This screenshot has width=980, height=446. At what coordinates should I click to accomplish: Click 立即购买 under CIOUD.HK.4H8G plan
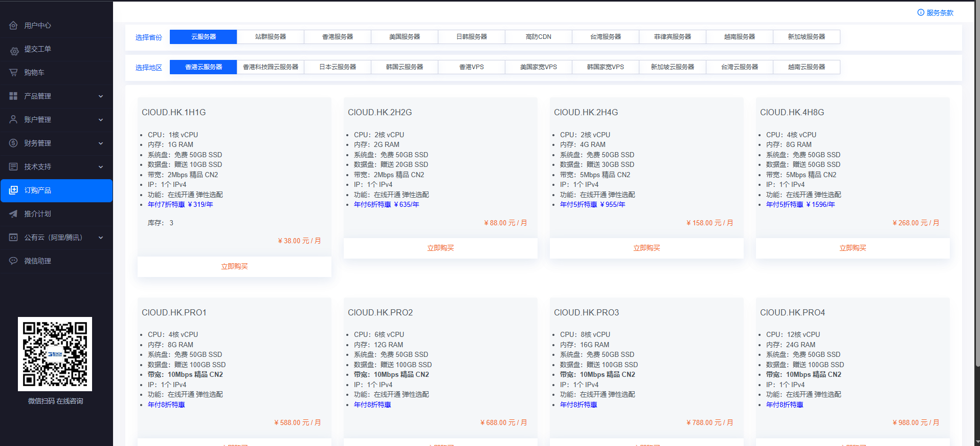pyautogui.click(x=853, y=248)
